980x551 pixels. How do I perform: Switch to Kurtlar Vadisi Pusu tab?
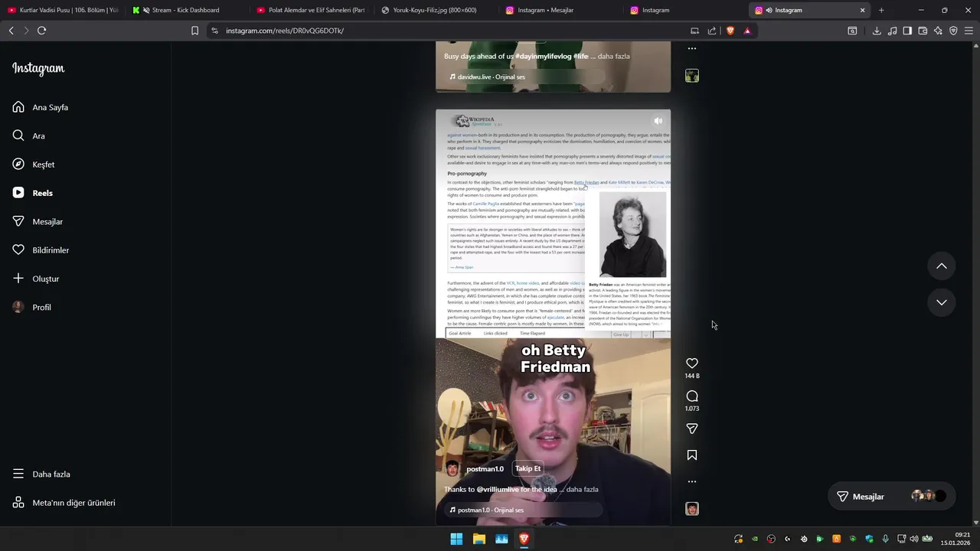63,10
